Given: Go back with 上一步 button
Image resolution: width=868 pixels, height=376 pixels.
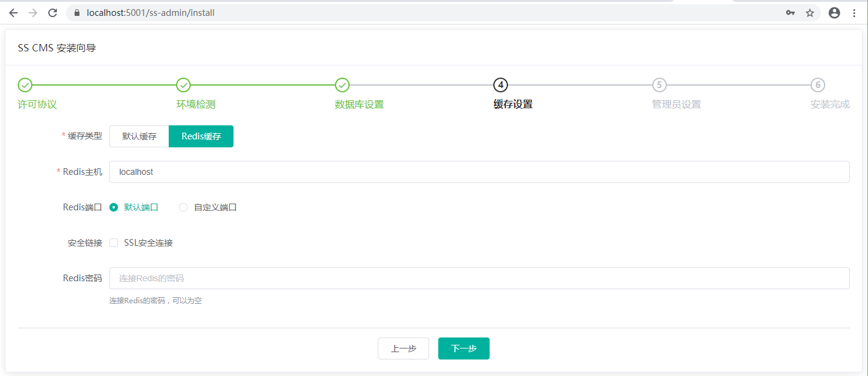Looking at the screenshot, I should (403, 348).
